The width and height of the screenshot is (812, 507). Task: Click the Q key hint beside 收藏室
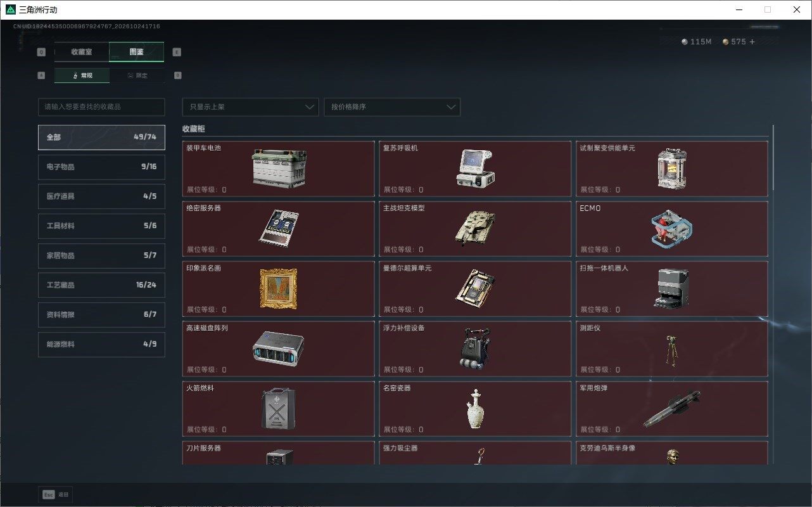(41, 53)
